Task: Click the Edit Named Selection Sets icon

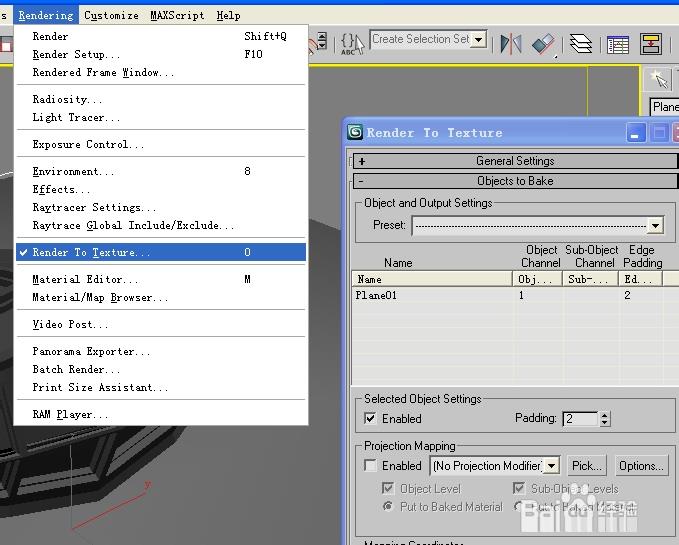Action: coord(352,44)
